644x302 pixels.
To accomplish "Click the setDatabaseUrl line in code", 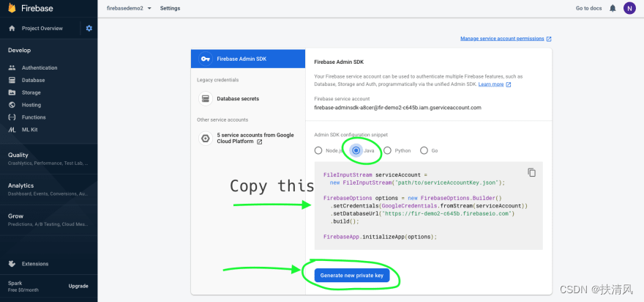I will (x=422, y=213).
